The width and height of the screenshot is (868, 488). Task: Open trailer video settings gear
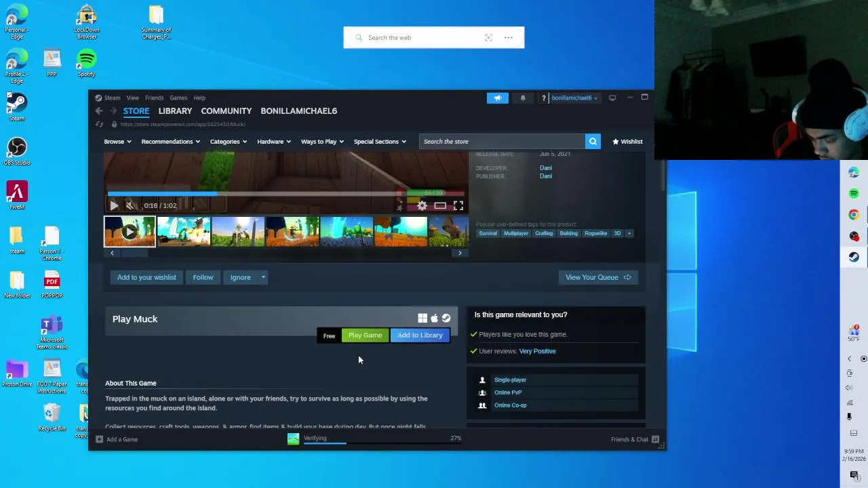[x=422, y=205]
